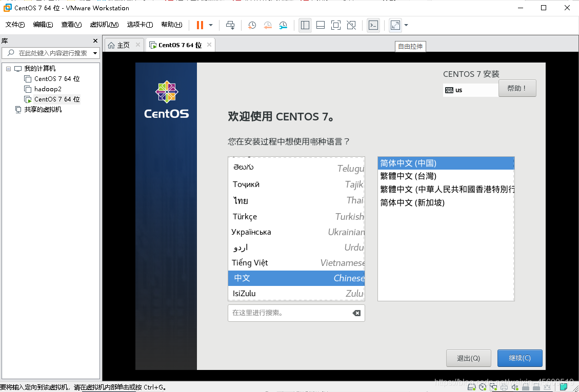Choose 繁體中文 (台灣) locale

click(x=446, y=176)
